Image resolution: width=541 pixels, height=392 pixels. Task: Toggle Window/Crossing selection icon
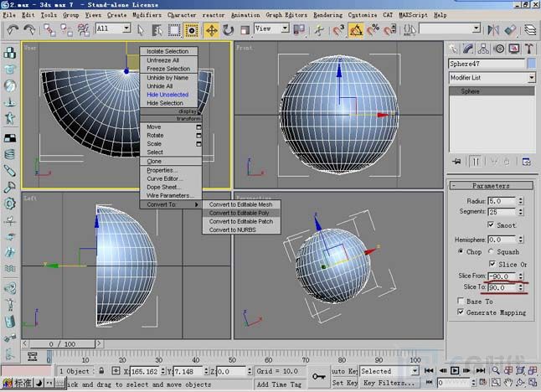[x=192, y=30]
